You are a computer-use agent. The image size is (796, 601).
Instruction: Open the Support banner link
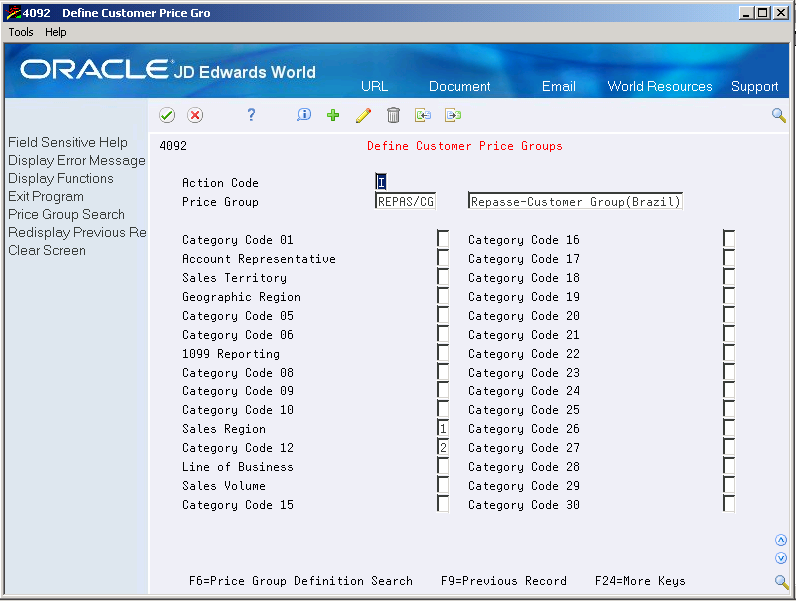coord(754,87)
